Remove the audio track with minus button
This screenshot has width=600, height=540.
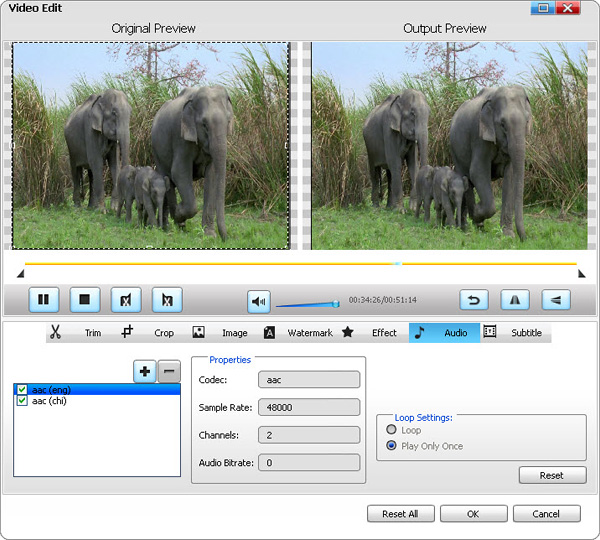(169, 371)
